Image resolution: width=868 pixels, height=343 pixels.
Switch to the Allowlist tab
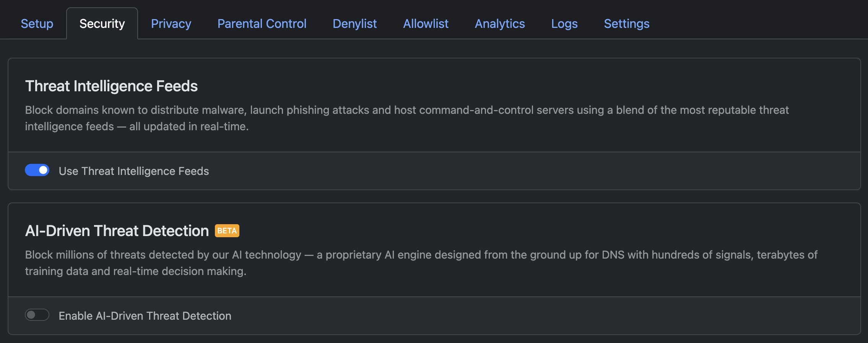(x=426, y=23)
